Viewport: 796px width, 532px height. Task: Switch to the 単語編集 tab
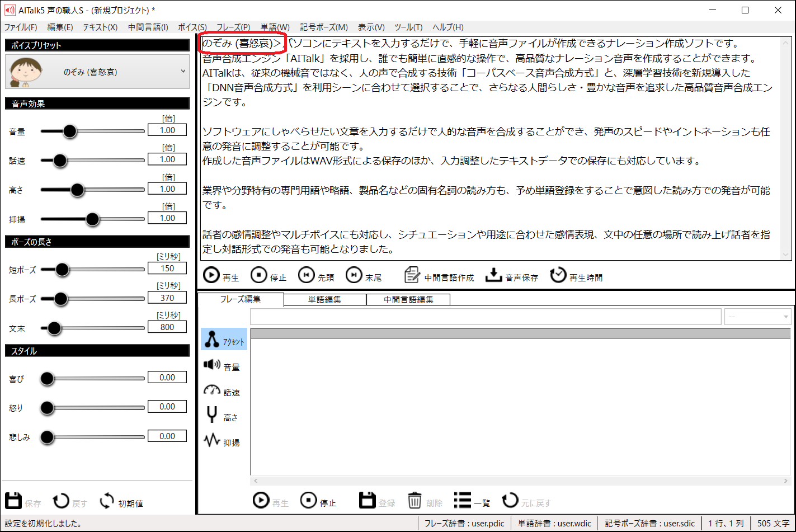(x=325, y=299)
